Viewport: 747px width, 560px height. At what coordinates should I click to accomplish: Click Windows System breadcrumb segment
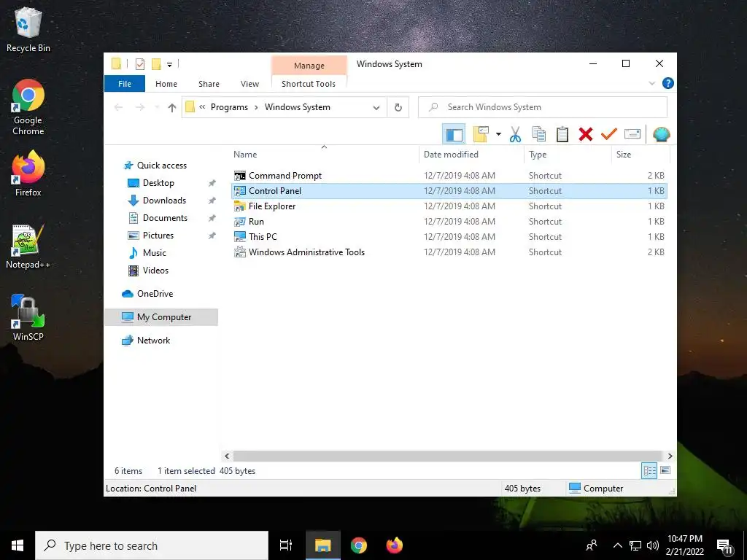(x=298, y=107)
